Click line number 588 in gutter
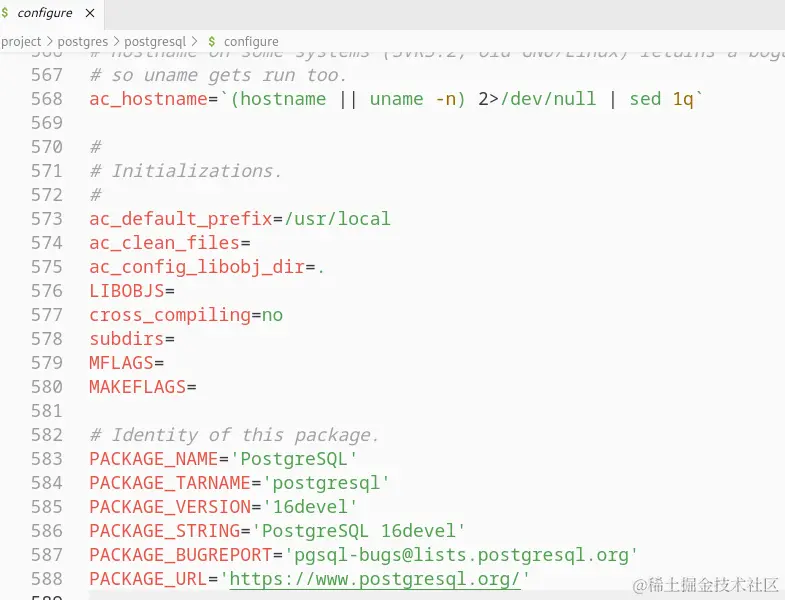This screenshot has width=785, height=600. (x=47, y=579)
